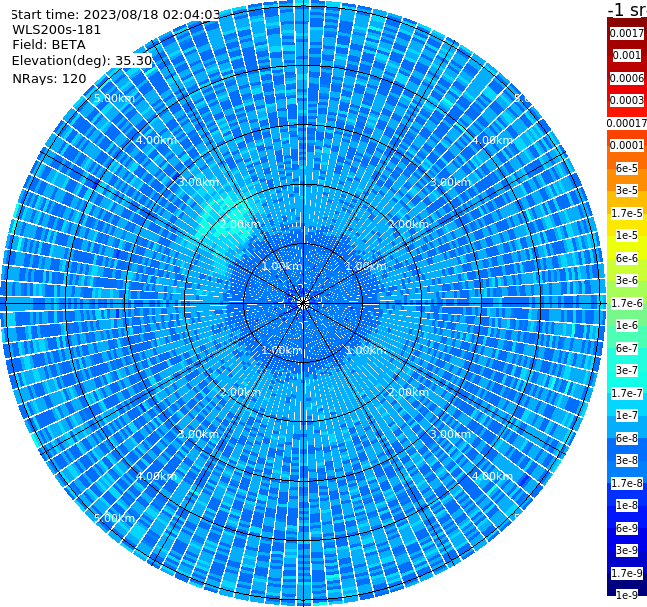647x607 pixels.
Task: Click the upper-left 5.00km range label
Action: [x=114, y=98]
